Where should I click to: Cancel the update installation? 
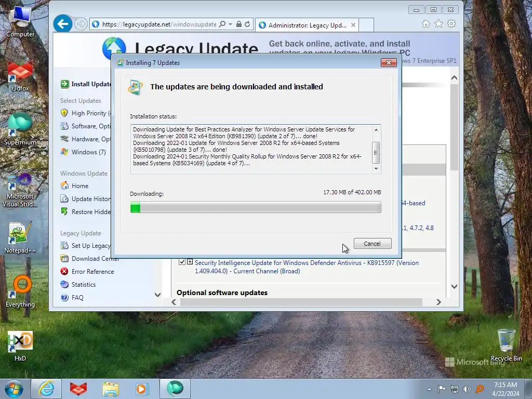tap(373, 244)
